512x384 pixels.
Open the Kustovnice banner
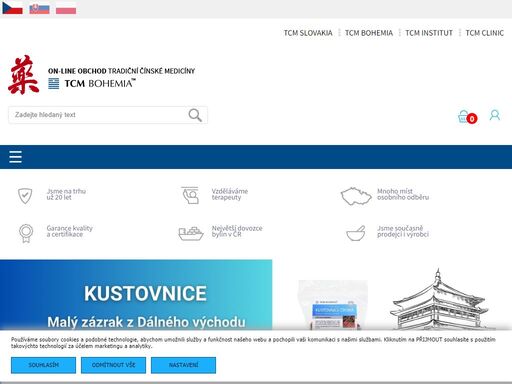click(x=136, y=295)
